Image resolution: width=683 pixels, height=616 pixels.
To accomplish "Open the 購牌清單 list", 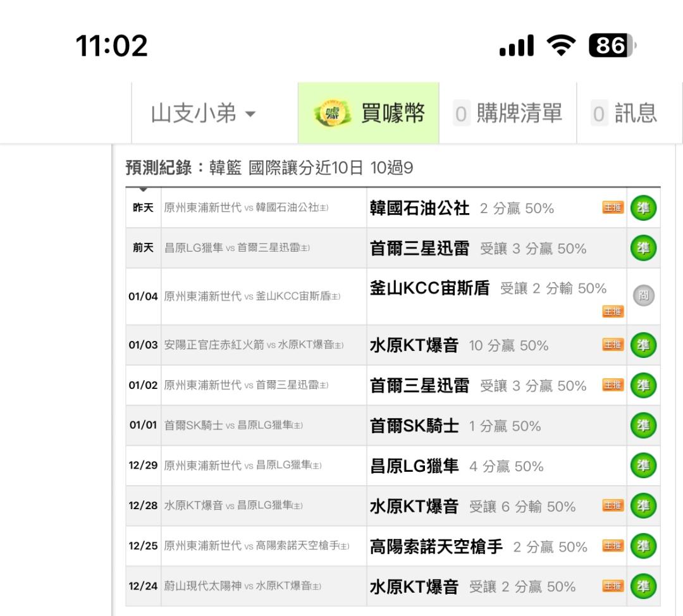I will click(x=507, y=113).
